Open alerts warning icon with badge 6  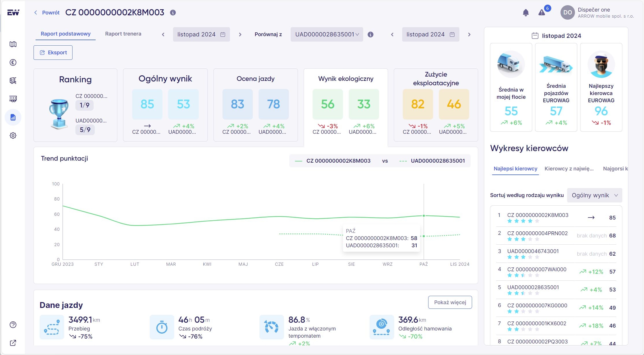coord(542,12)
